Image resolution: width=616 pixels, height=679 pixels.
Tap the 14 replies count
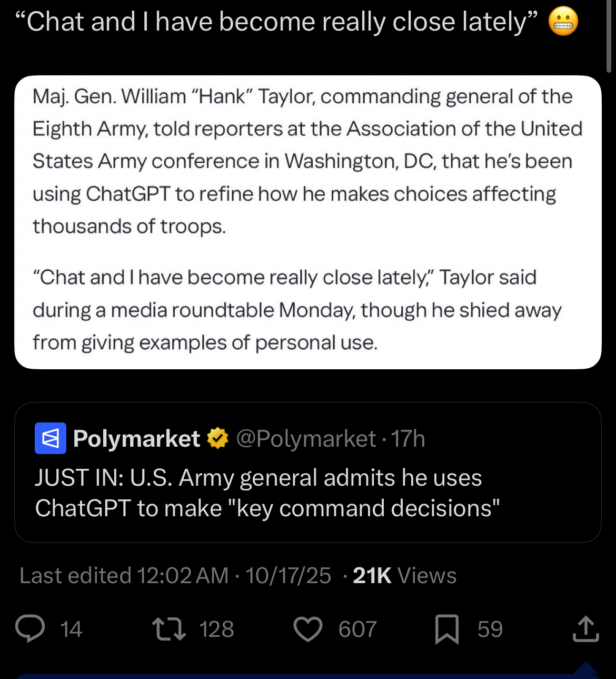pyautogui.click(x=71, y=629)
